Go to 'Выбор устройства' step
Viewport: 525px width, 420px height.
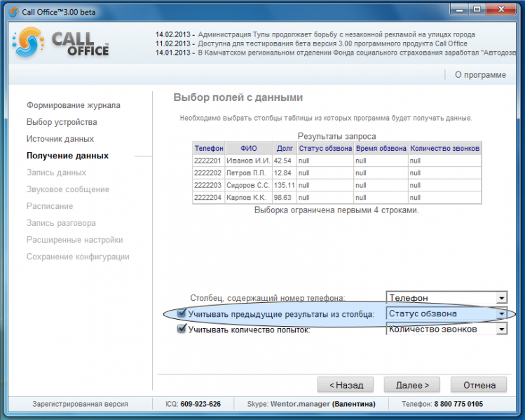click(x=62, y=122)
